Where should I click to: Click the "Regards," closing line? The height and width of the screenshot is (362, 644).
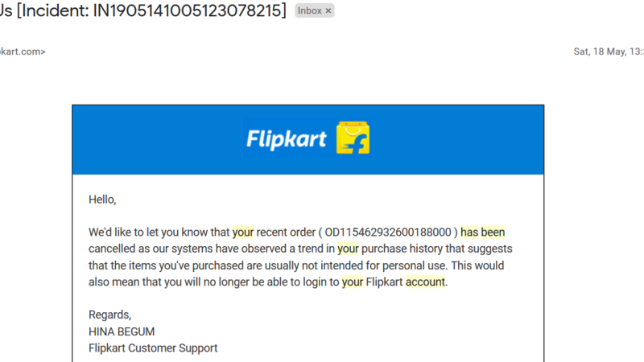(109, 315)
